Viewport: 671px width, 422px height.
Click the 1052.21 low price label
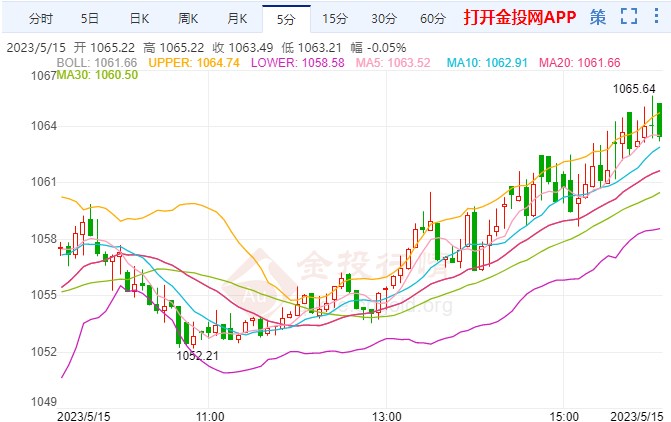[197, 356]
